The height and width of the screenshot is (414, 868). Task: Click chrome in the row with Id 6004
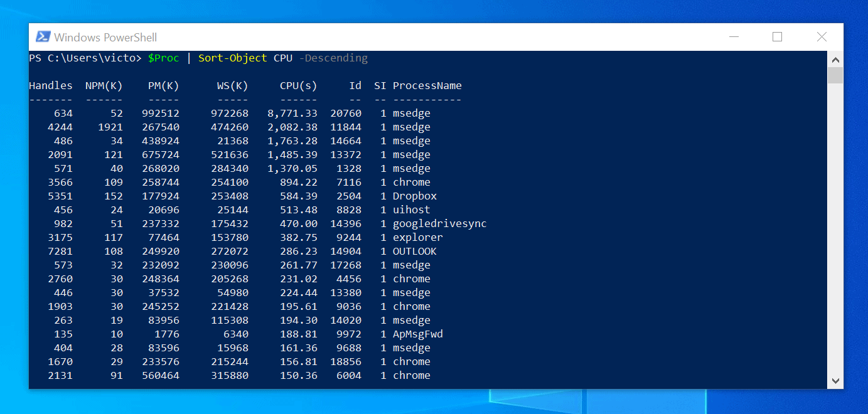[412, 376]
